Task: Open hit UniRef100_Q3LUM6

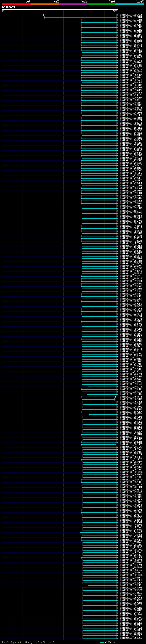Action: (x=131, y=20)
